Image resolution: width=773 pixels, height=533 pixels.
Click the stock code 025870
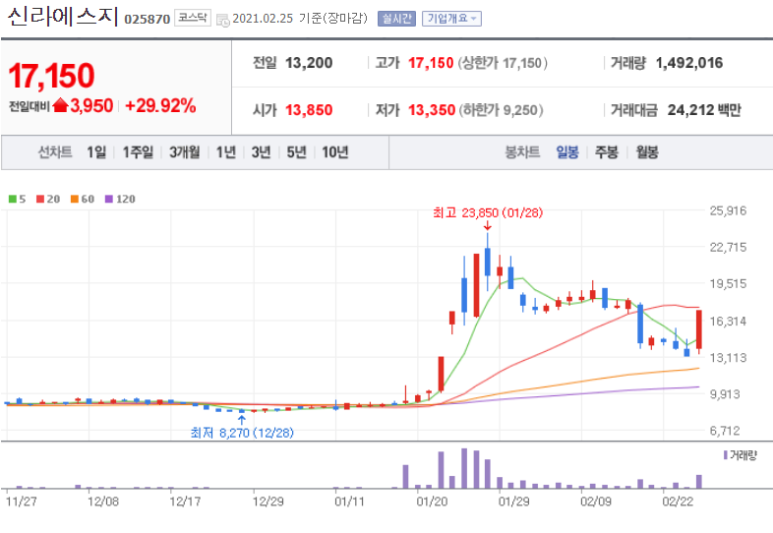tap(147, 19)
